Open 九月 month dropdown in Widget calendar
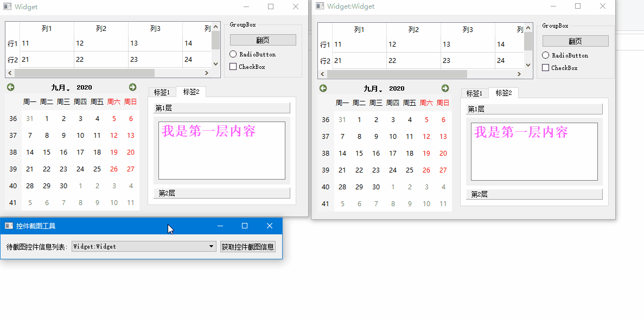The width and height of the screenshot is (644, 319). click(x=60, y=87)
